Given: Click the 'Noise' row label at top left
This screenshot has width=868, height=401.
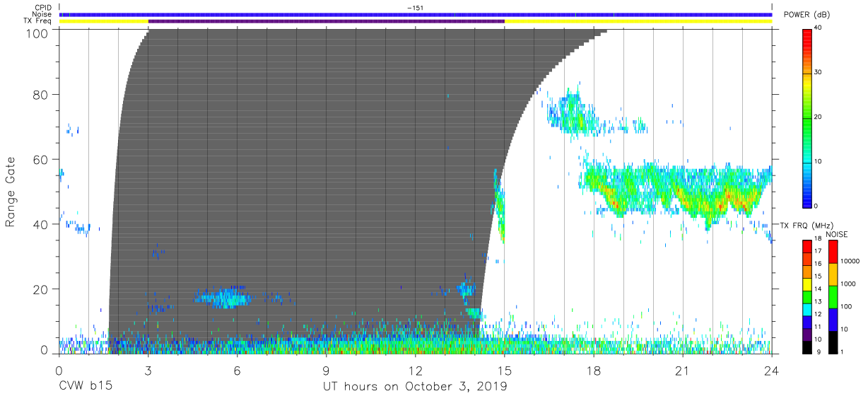Looking at the screenshot, I should click(42, 14).
